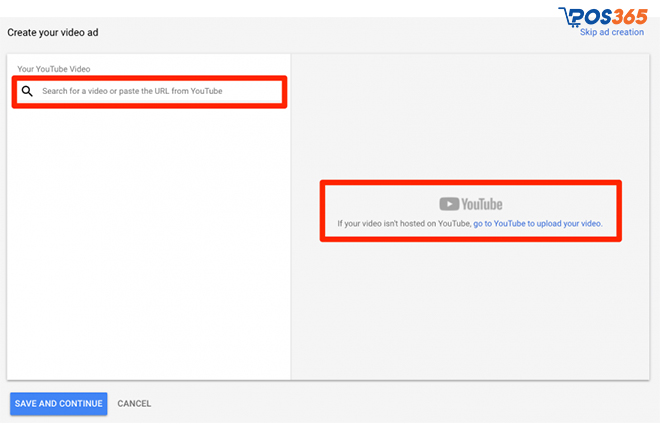The image size is (660, 440).
Task: Click Skip ad creation link
Action: [612, 32]
